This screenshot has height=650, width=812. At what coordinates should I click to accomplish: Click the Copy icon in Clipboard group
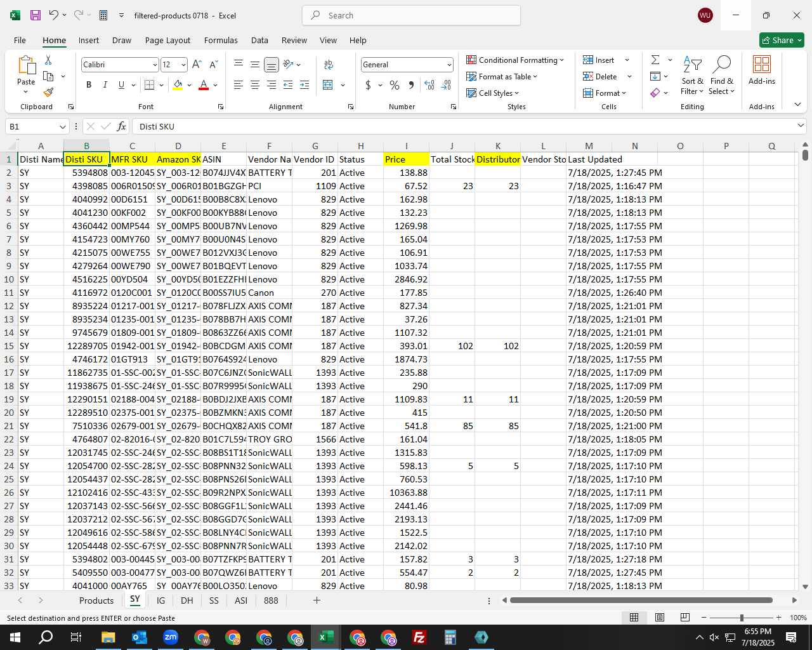48,76
